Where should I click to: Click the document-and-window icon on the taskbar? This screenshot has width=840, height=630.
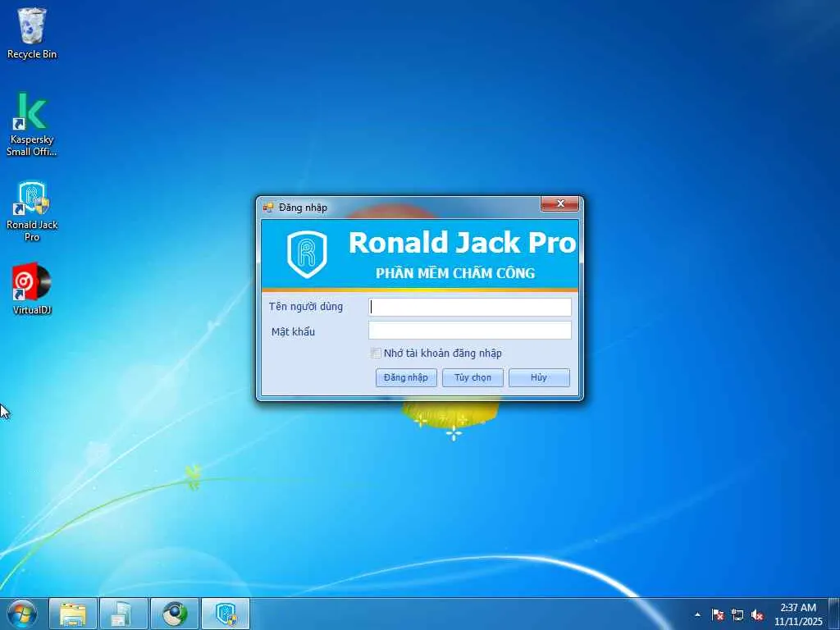coord(123,614)
